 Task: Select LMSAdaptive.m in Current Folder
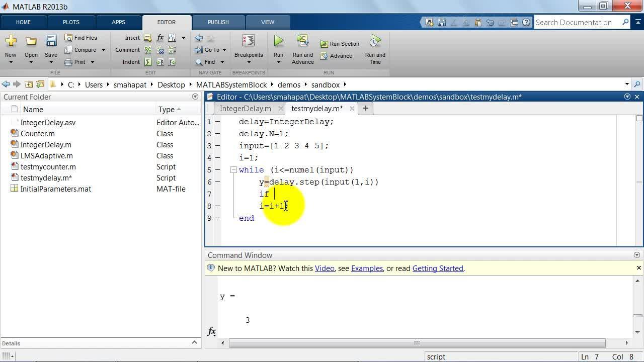46,155
